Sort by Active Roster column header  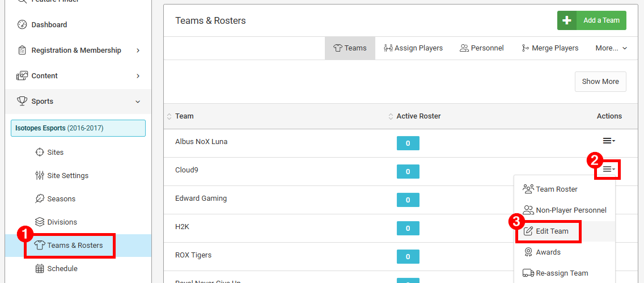click(418, 116)
